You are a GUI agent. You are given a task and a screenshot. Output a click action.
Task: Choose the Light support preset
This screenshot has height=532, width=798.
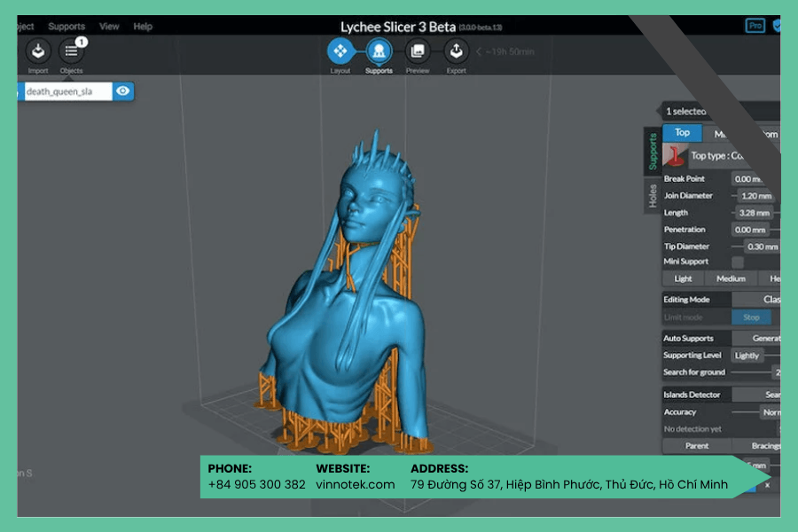(x=683, y=278)
